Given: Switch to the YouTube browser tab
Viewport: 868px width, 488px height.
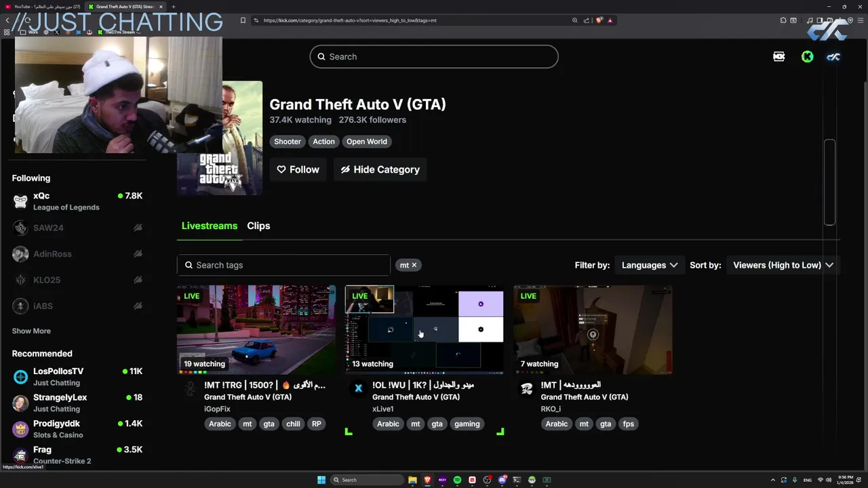Looking at the screenshot, I should pos(44,7).
